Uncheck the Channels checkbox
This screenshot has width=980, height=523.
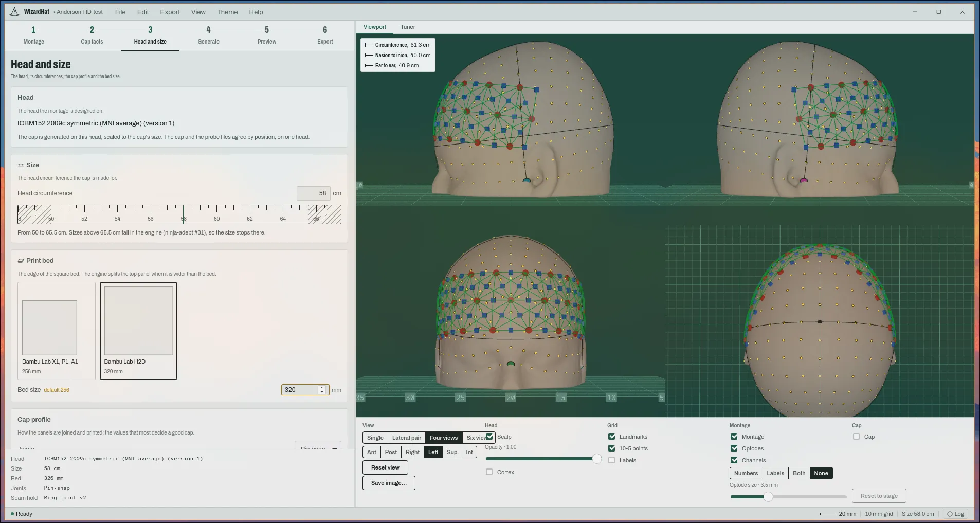point(734,460)
